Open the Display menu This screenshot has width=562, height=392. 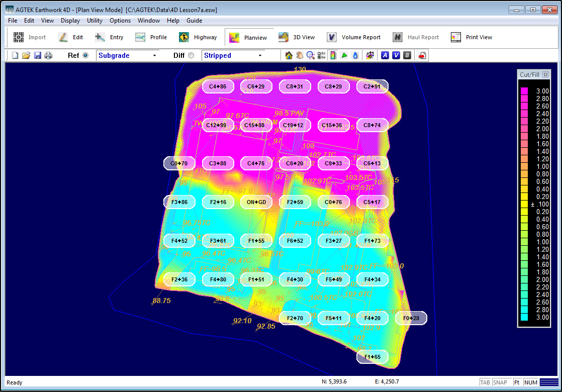[x=70, y=21]
